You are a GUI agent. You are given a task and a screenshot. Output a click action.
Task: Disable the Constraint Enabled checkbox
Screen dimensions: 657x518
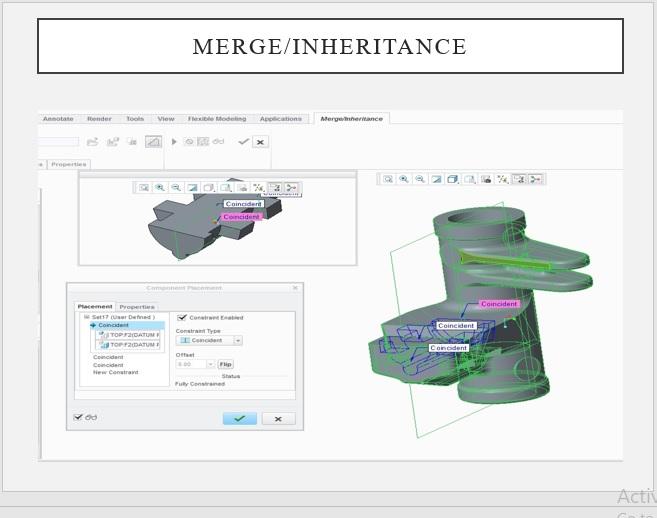pyautogui.click(x=181, y=318)
